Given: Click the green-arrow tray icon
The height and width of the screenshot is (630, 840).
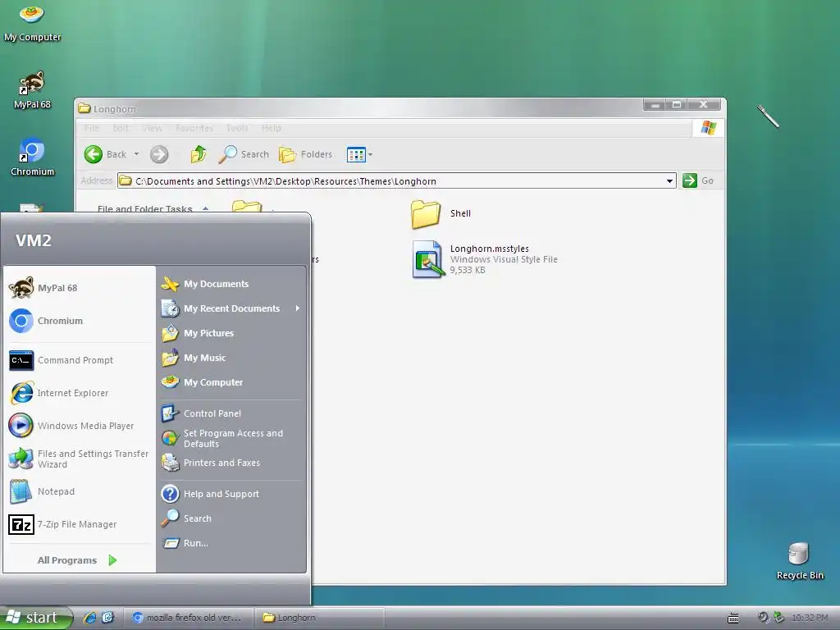Looking at the screenshot, I should (779, 618).
